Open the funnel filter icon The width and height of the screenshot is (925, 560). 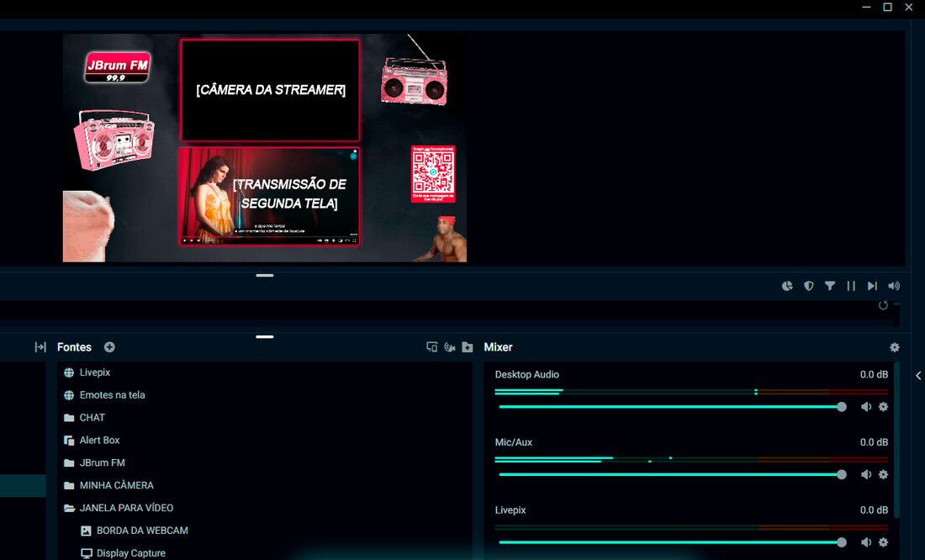coord(830,286)
